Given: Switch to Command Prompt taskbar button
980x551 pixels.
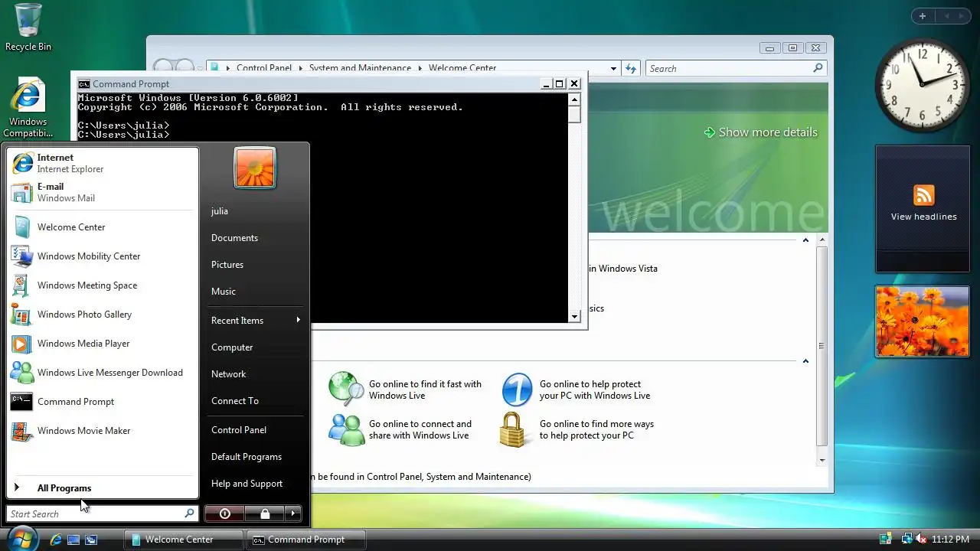Looking at the screenshot, I should coord(306,540).
